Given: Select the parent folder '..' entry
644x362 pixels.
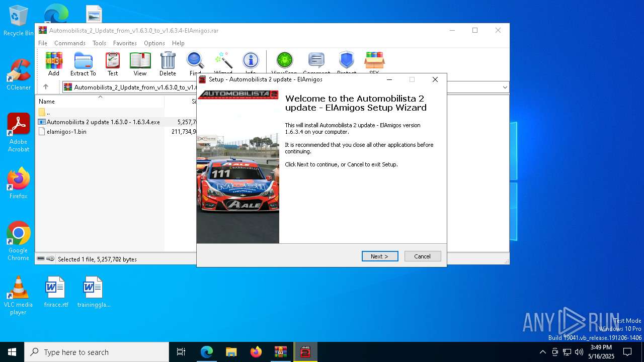Looking at the screenshot, I should [x=44, y=113].
